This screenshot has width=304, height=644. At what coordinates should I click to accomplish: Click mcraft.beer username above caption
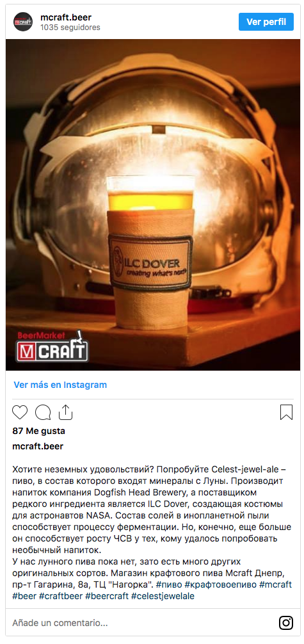click(38, 446)
